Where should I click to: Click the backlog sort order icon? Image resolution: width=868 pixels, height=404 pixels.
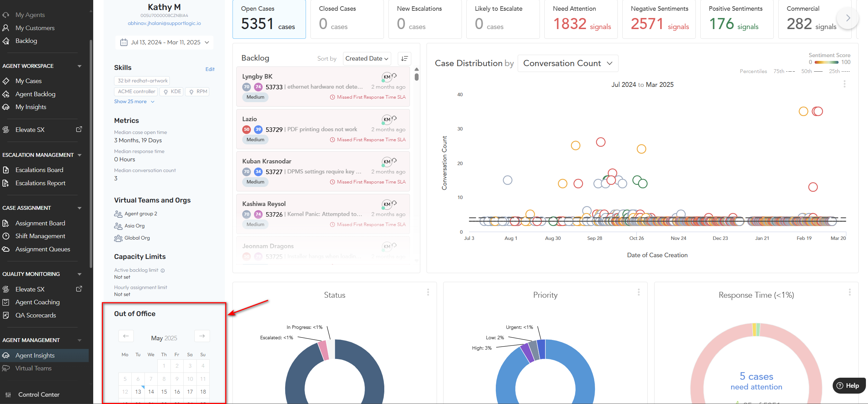click(404, 59)
